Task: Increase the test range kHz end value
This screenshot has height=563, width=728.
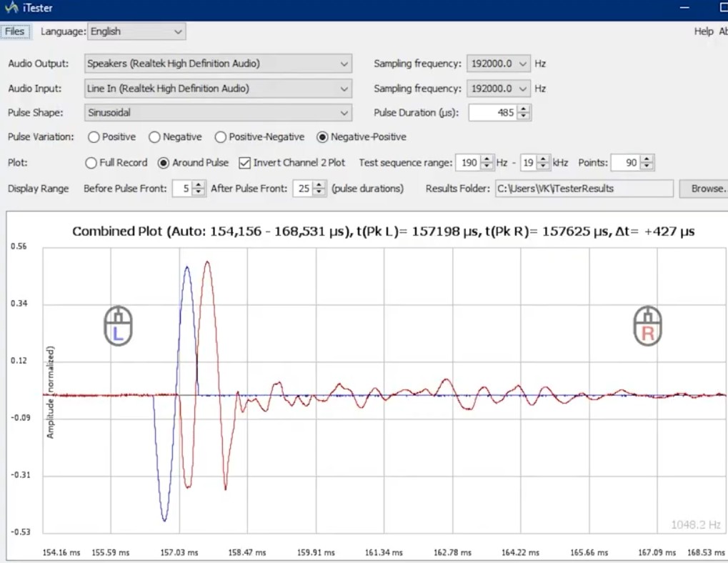Action: (543, 159)
